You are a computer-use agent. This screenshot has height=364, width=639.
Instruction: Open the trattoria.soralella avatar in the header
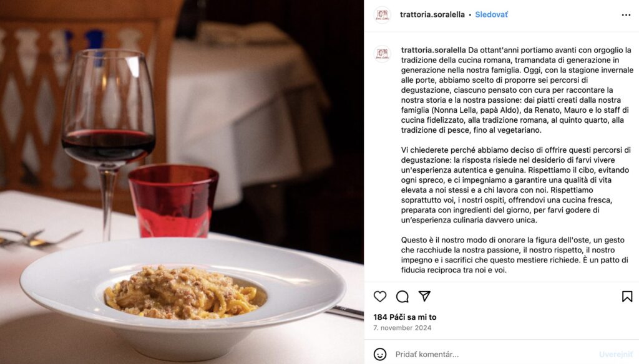coord(383,15)
